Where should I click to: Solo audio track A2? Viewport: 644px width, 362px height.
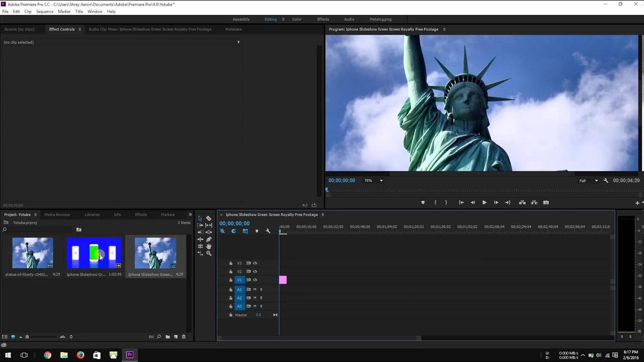point(261,298)
